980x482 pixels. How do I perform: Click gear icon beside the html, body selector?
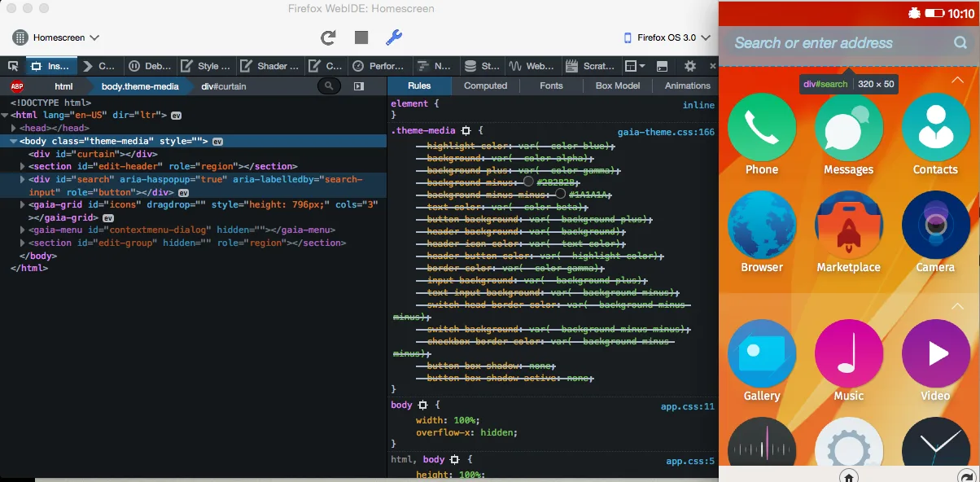tap(455, 460)
